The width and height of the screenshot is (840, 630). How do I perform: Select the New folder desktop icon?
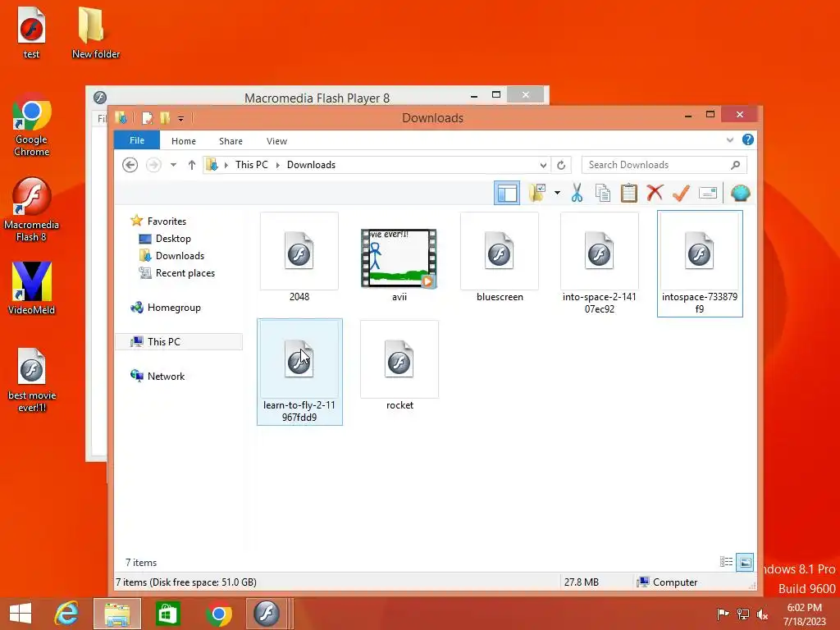click(96, 33)
